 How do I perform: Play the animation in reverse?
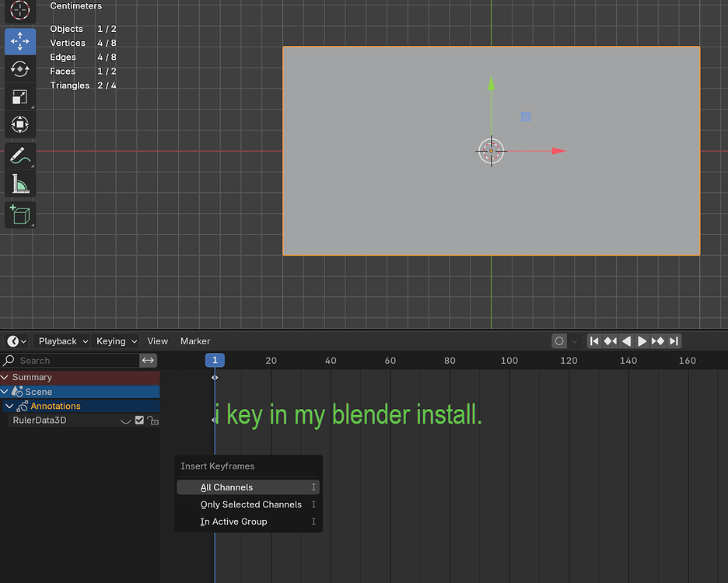coord(626,341)
